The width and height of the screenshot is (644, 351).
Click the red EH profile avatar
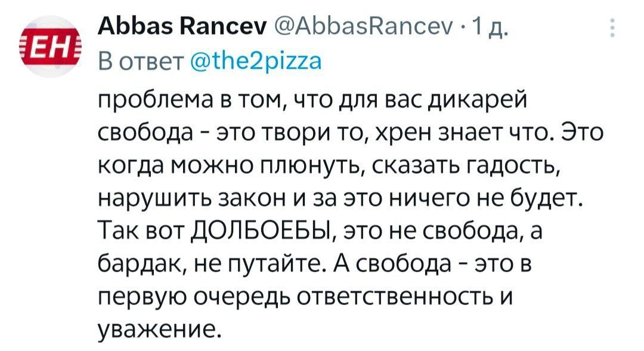51,47
